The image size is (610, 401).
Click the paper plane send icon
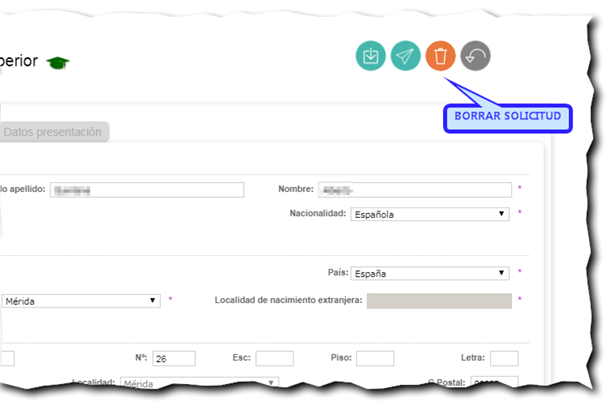click(405, 56)
